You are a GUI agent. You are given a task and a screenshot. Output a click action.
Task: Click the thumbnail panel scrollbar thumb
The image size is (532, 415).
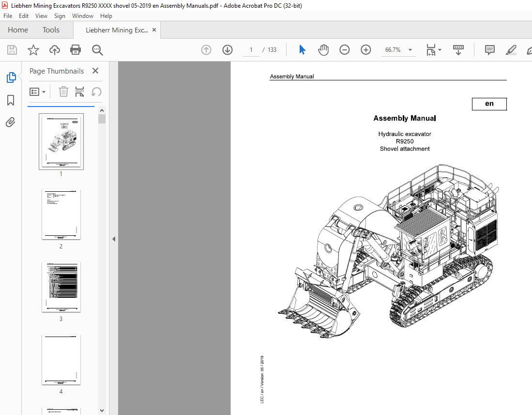(102, 119)
